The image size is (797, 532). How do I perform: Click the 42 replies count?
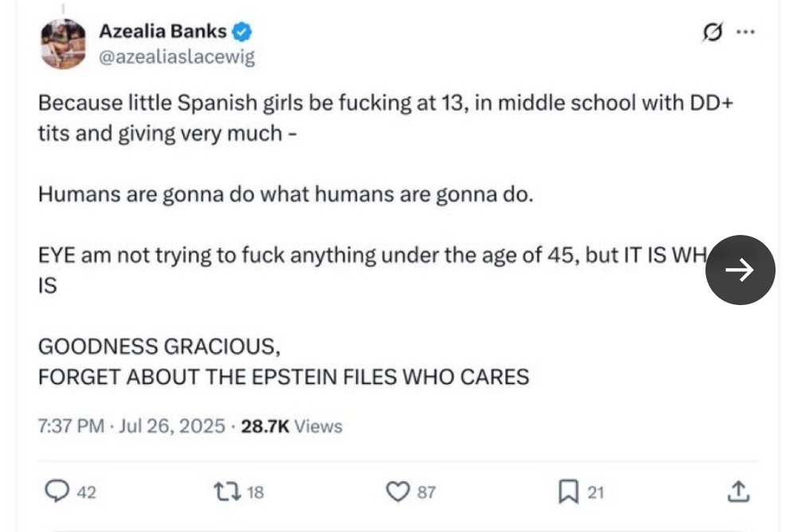pos(86,492)
